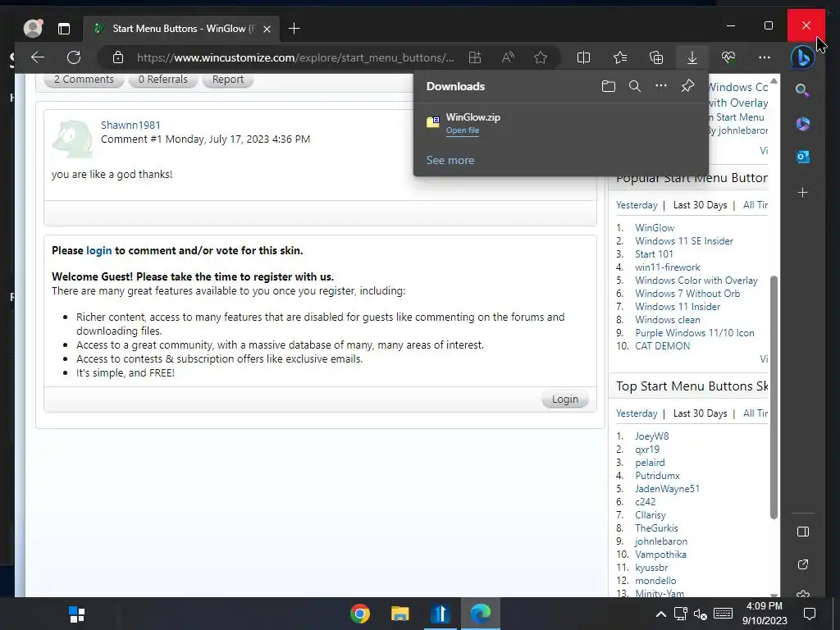
Task: Open link in new window sidebar icon
Action: point(802,564)
